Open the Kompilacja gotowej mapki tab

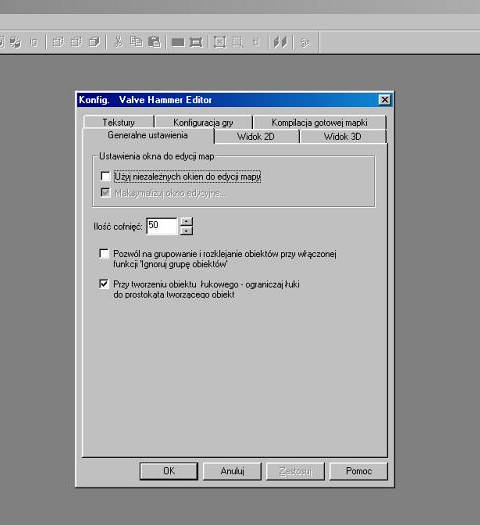(319, 123)
